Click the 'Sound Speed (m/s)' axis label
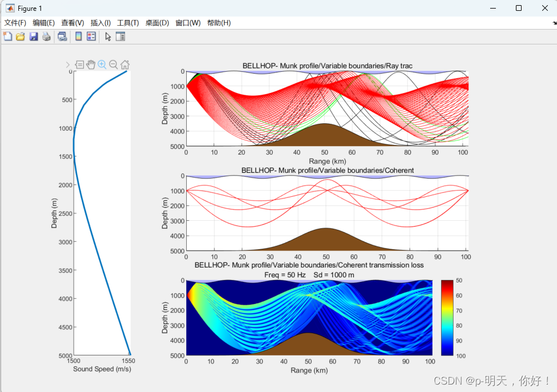 102,369
